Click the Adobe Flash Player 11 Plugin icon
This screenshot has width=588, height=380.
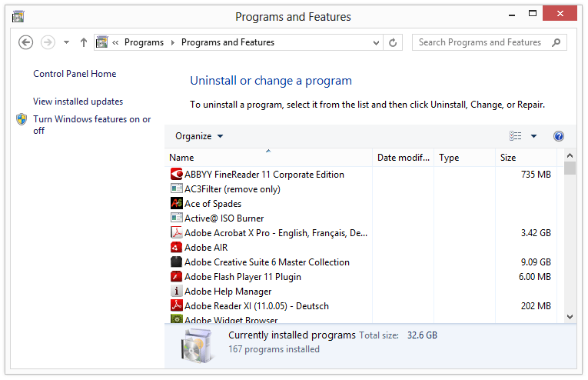tap(176, 276)
